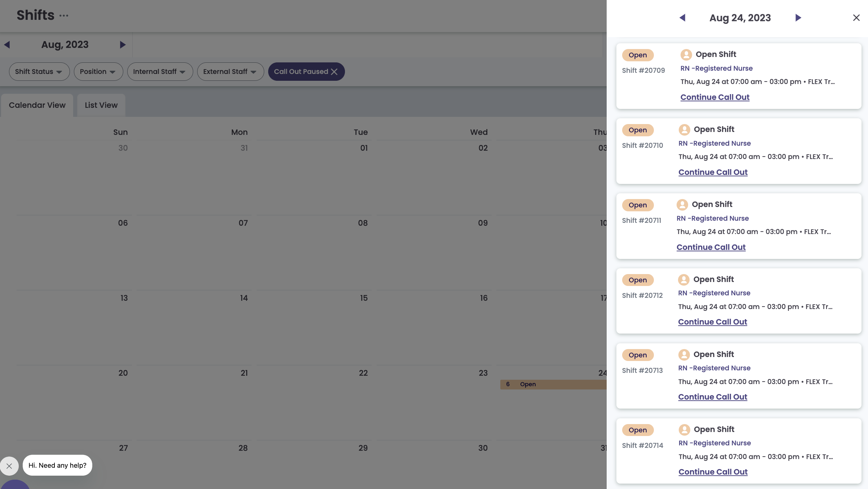Screen dimensions: 868x489
Task: Click avatar icon of Shift #20709
Action: [686, 54]
